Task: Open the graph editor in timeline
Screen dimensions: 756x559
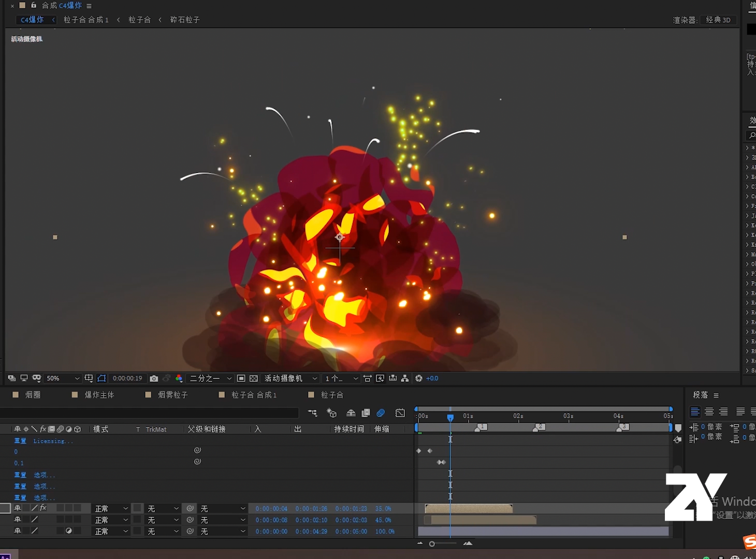Action: tap(400, 413)
